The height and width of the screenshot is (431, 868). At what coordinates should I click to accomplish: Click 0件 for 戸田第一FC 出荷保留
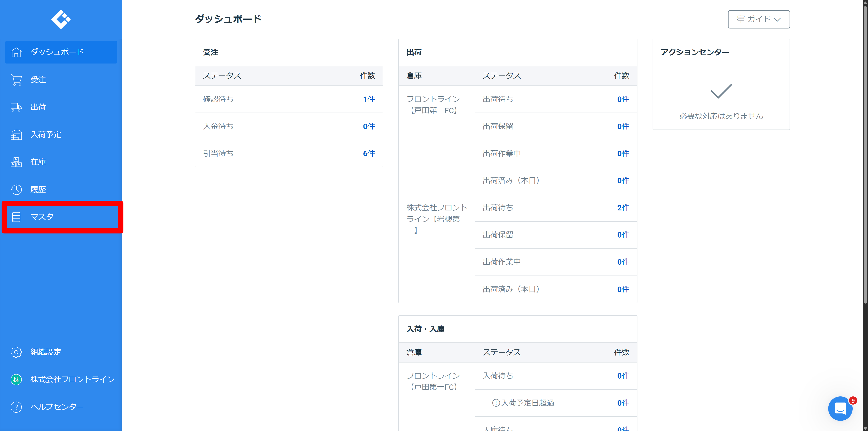tap(623, 126)
